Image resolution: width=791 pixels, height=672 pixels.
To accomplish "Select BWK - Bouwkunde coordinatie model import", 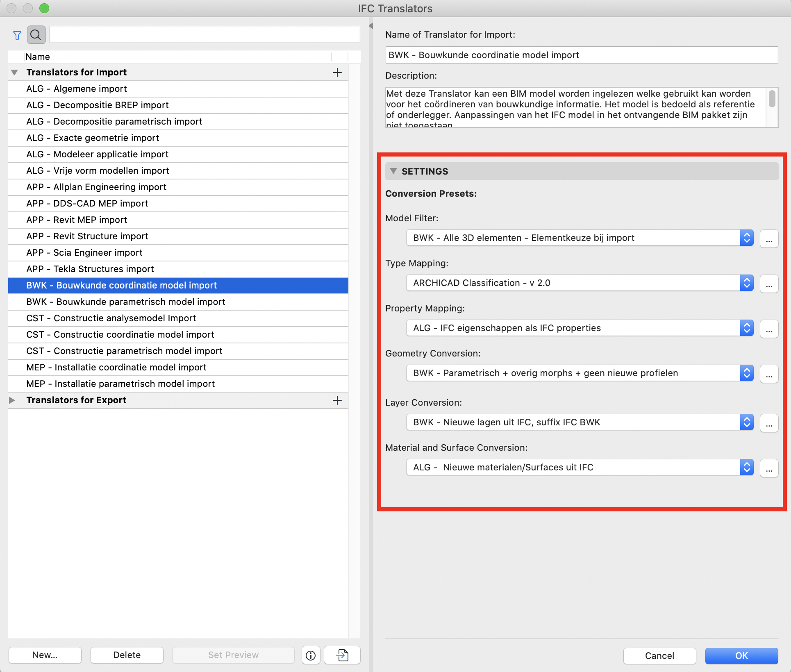I will point(178,286).
